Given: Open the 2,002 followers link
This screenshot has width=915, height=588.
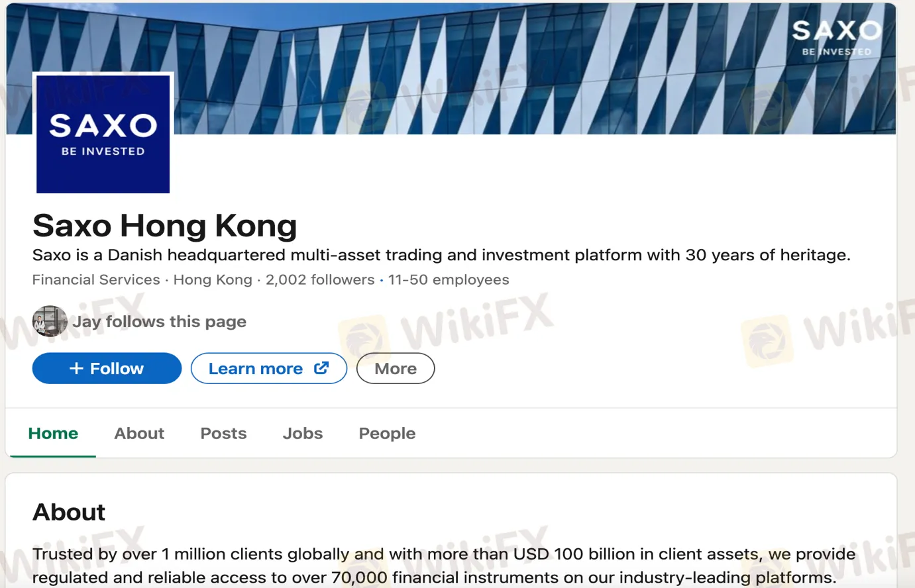Looking at the screenshot, I should click(320, 280).
